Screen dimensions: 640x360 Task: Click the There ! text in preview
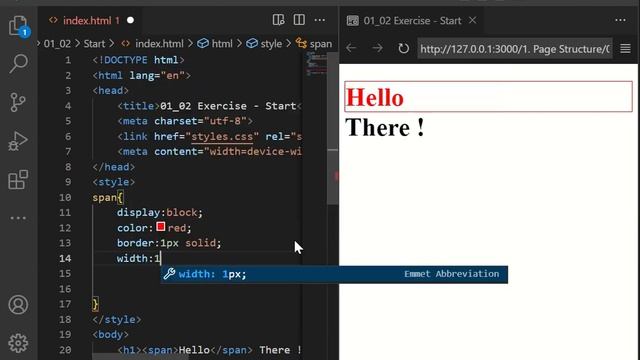pyautogui.click(x=385, y=127)
